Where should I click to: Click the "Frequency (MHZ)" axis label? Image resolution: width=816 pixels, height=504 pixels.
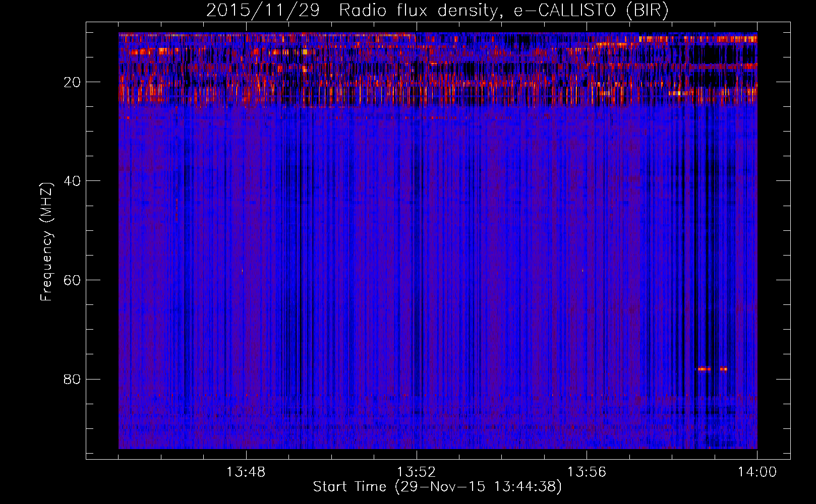[x=46, y=242]
